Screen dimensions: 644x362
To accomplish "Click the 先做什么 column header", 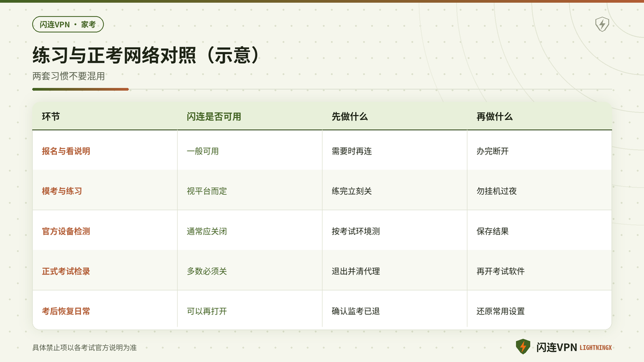I will [x=350, y=116].
